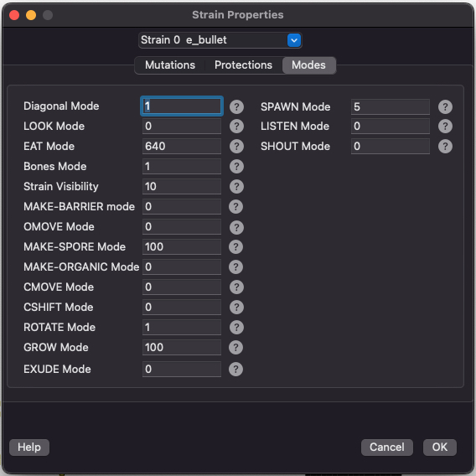Select the Modes tab
The height and width of the screenshot is (476, 476).
pos(308,65)
